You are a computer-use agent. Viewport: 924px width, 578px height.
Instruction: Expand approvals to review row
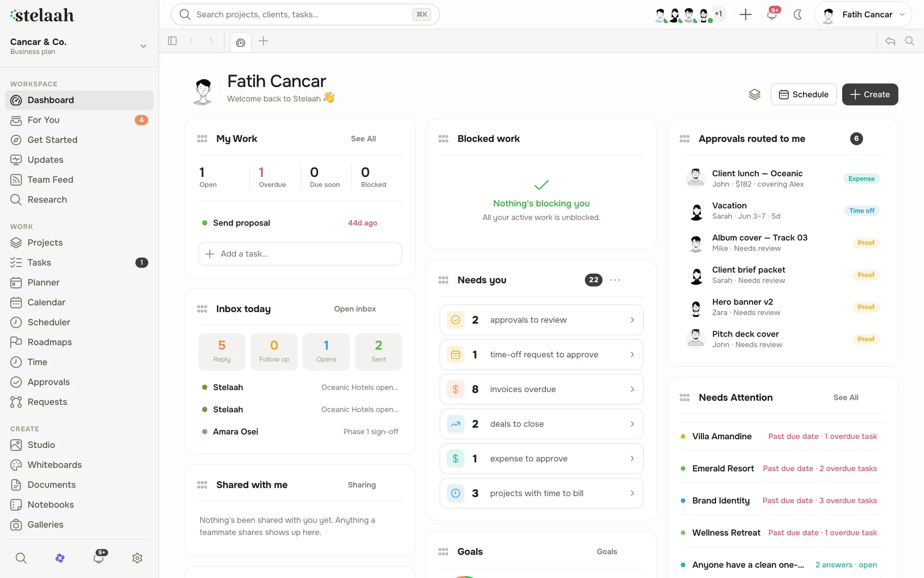click(541, 320)
